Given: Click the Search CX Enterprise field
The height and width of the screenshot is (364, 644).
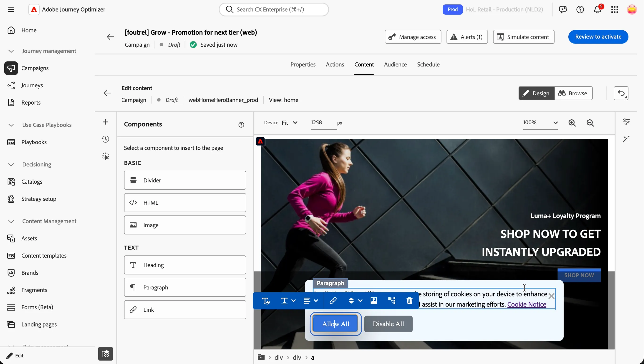Looking at the screenshot, I should (x=274, y=9).
